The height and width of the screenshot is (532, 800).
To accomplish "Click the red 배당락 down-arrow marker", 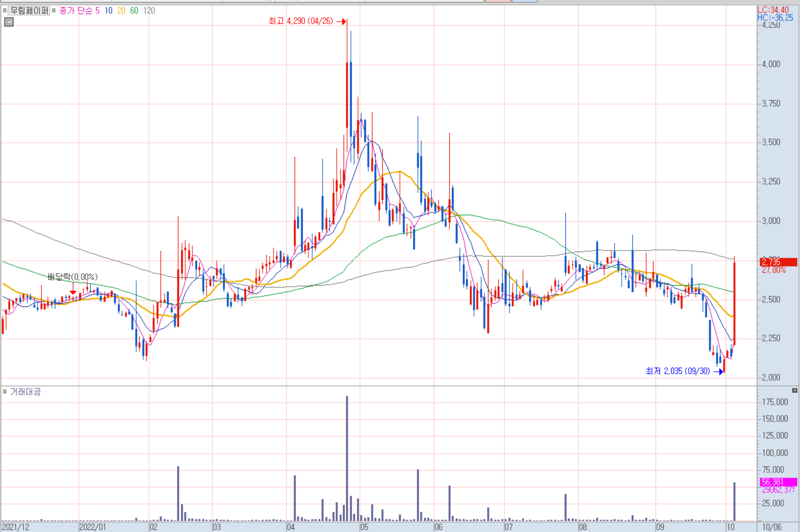I will (x=73, y=291).
